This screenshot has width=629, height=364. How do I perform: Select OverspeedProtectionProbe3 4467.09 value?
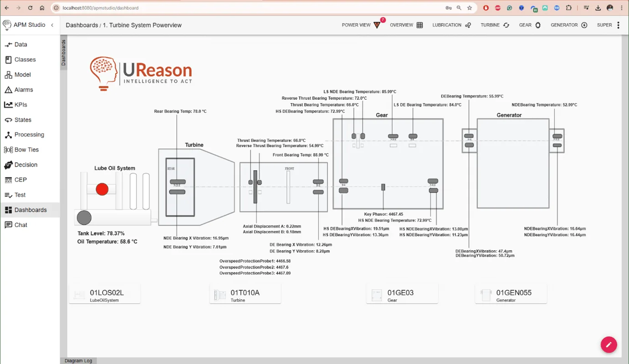(x=255, y=273)
